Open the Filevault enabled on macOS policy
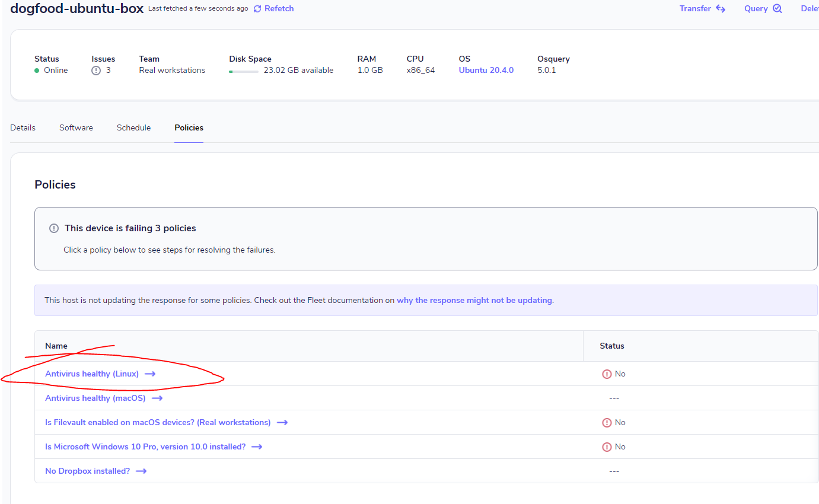The height and width of the screenshot is (504, 819). (158, 423)
